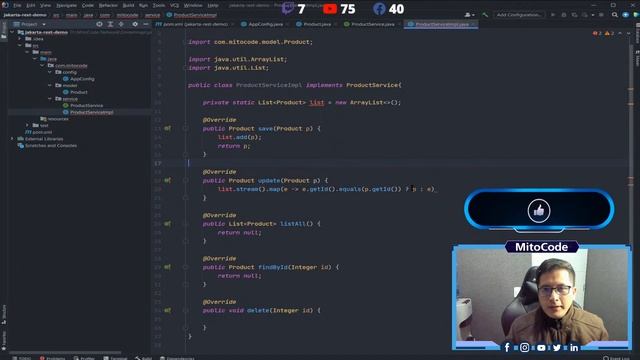Viewport: 640px width, 360px height.
Task: Open the Profiler tool window
Action: click(x=84, y=358)
